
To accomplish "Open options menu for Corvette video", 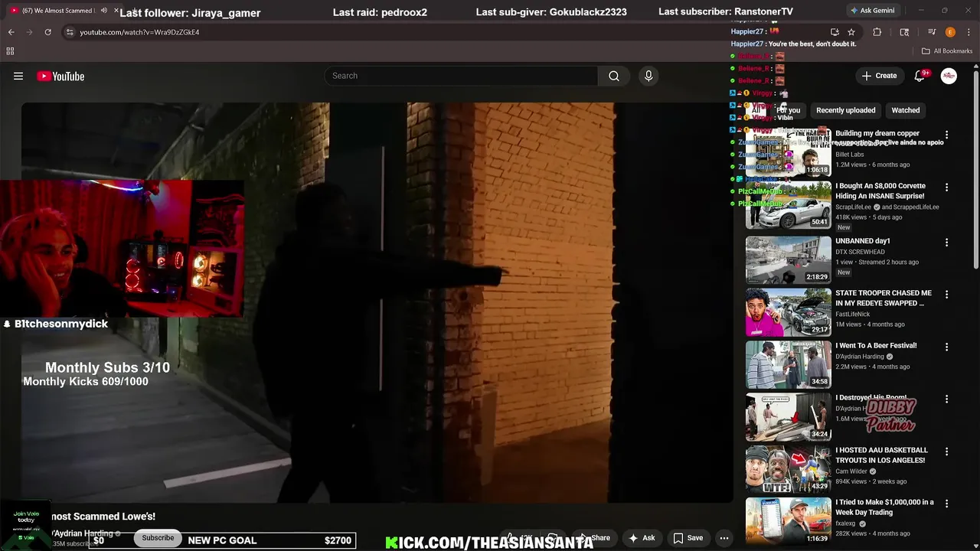I will 946,187.
